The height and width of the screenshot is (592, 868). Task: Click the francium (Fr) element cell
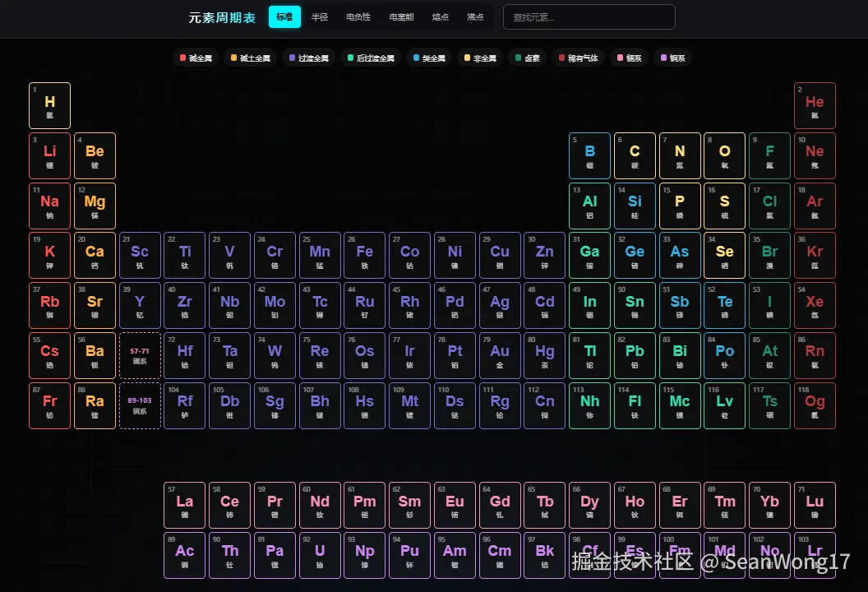[x=50, y=405]
